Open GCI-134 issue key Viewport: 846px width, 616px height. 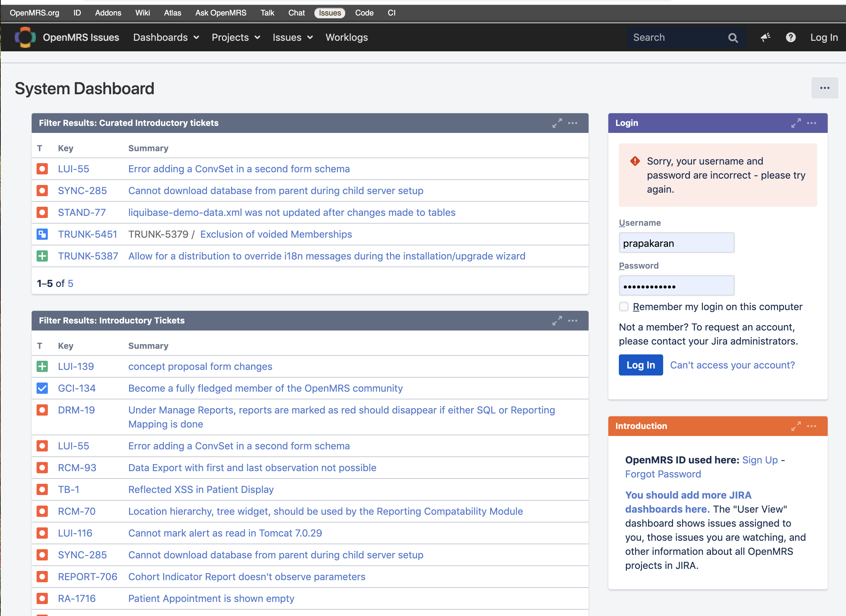[x=76, y=388]
